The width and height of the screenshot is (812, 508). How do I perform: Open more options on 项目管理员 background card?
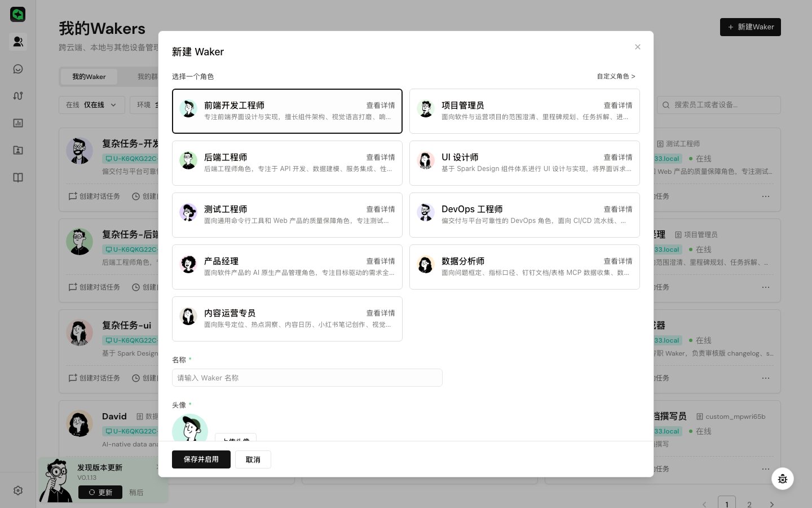tap(766, 287)
